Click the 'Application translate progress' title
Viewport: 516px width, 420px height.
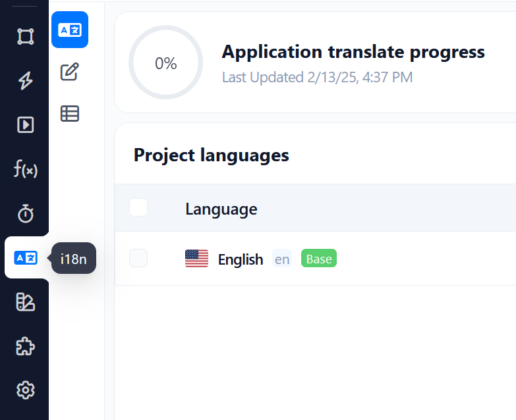(x=353, y=52)
